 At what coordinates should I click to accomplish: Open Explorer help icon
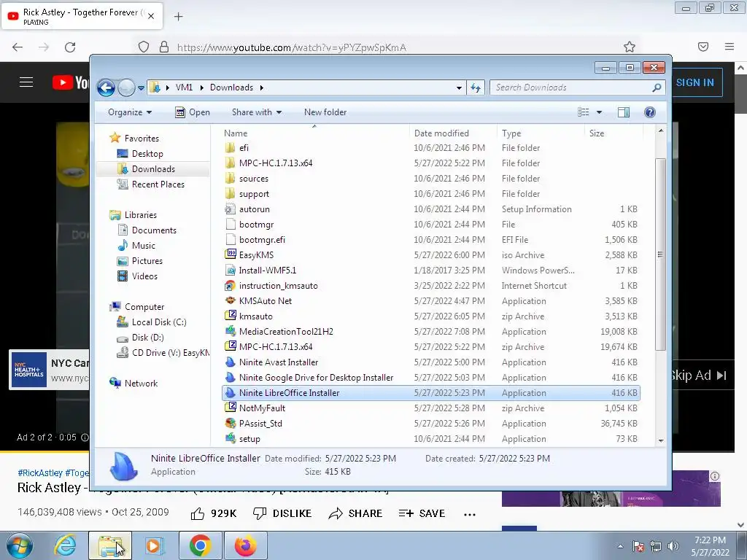650,112
